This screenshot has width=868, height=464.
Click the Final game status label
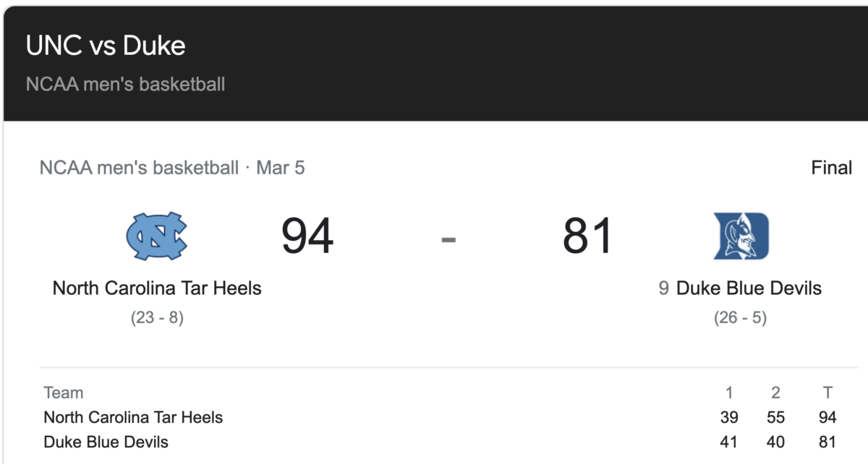(832, 168)
